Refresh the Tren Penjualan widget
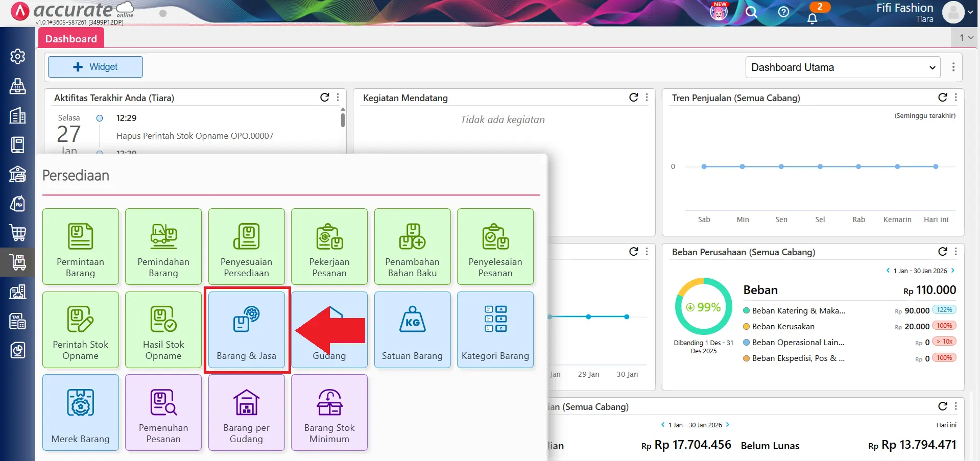The height and width of the screenshot is (461, 980). coord(942,98)
